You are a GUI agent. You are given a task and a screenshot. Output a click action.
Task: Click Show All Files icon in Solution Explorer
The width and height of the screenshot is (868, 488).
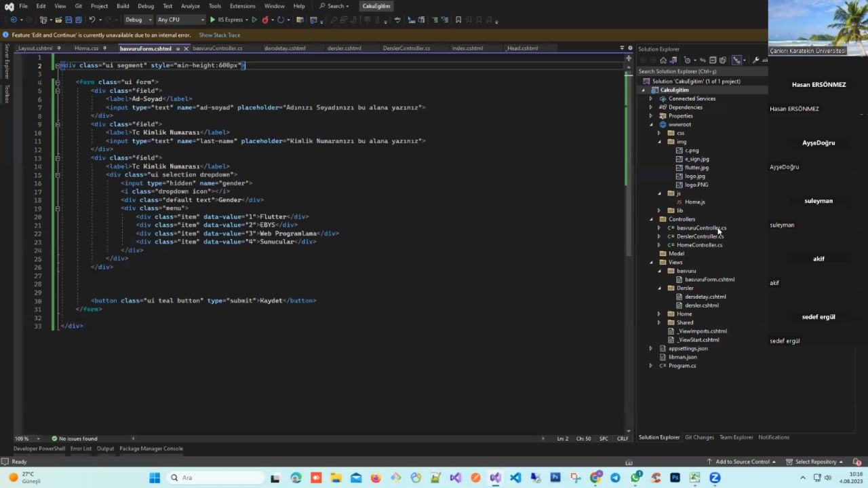[722, 60]
